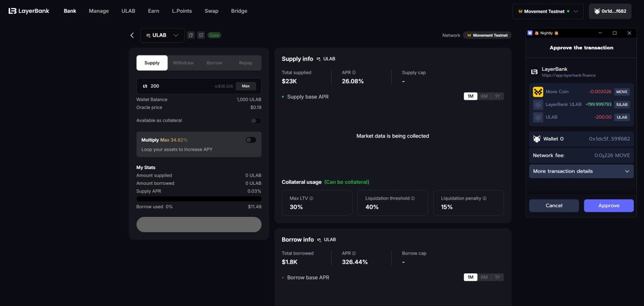Open the Swap nav item

pyautogui.click(x=211, y=11)
